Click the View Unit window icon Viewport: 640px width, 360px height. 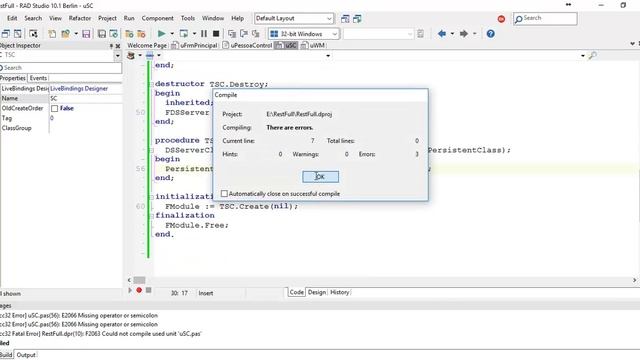6,33
